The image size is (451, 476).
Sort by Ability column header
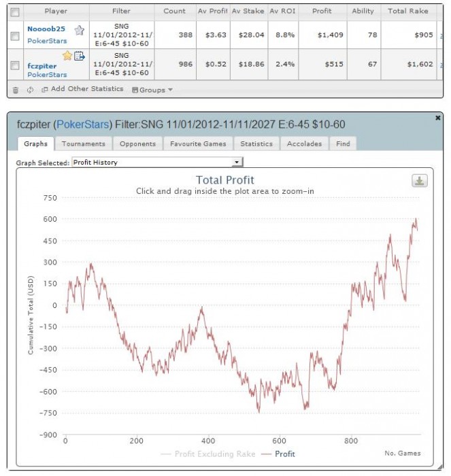pyautogui.click(x=363, y=12)
